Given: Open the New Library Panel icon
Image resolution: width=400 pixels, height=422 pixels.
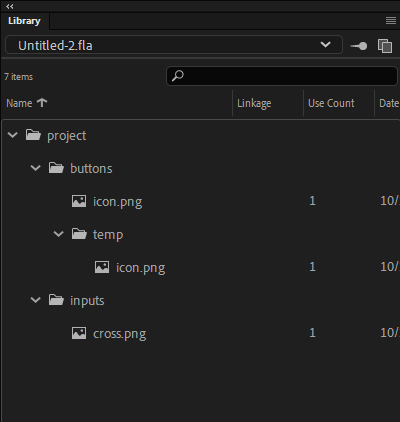Looking at the screenshot, I should tap(385, 46).
